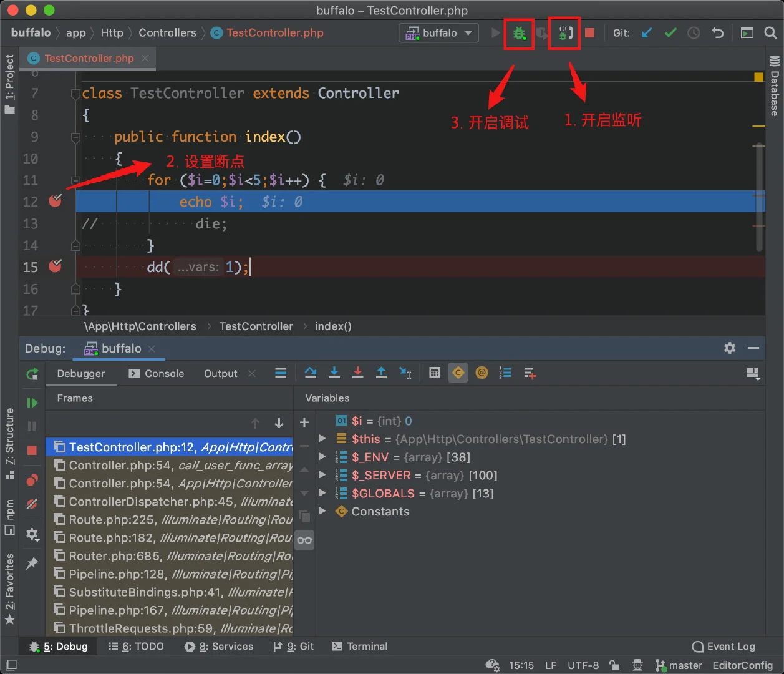This screenshot has height=674, width=784.
Task: Click the green Debug bug icon
Action: tap(518, 33)
